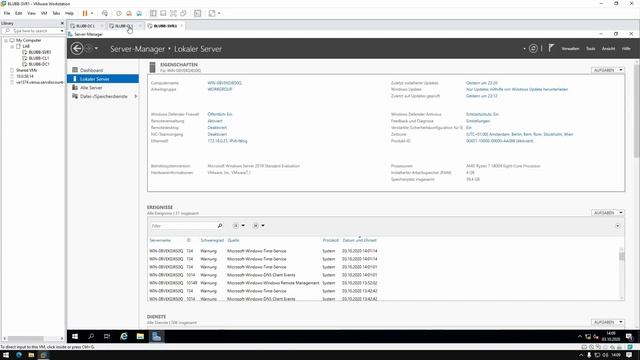This screenshot has height=360, width=640.
Task: Open the Help menu in VMware
Action: (69, 13)
